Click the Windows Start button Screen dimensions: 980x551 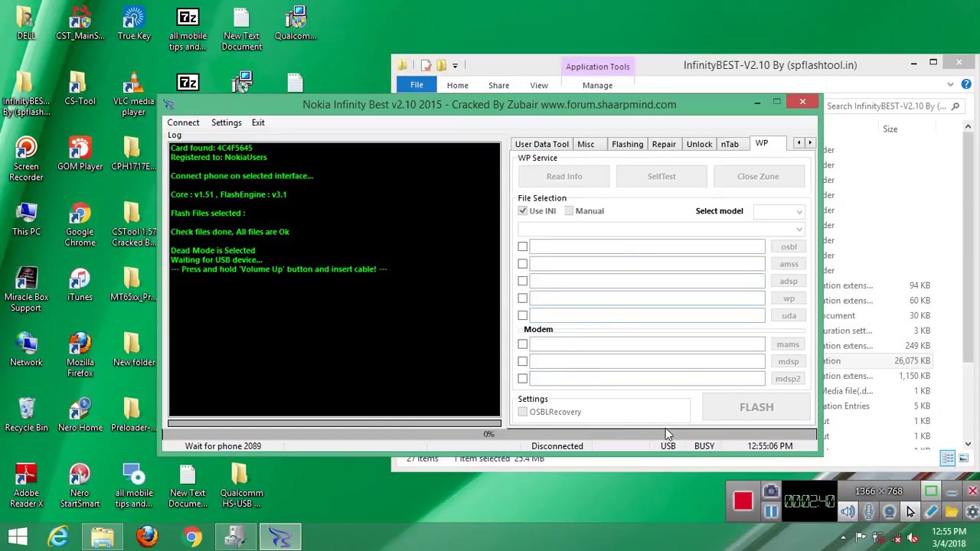pyautogui.click(x=18, y=536)
